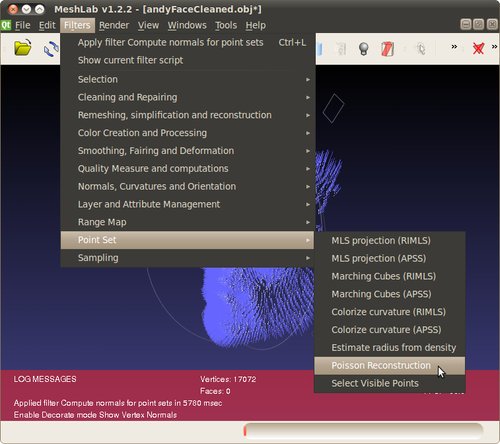
Task: Click the Qt logo icon in menu bar
Action: (6, 25)
